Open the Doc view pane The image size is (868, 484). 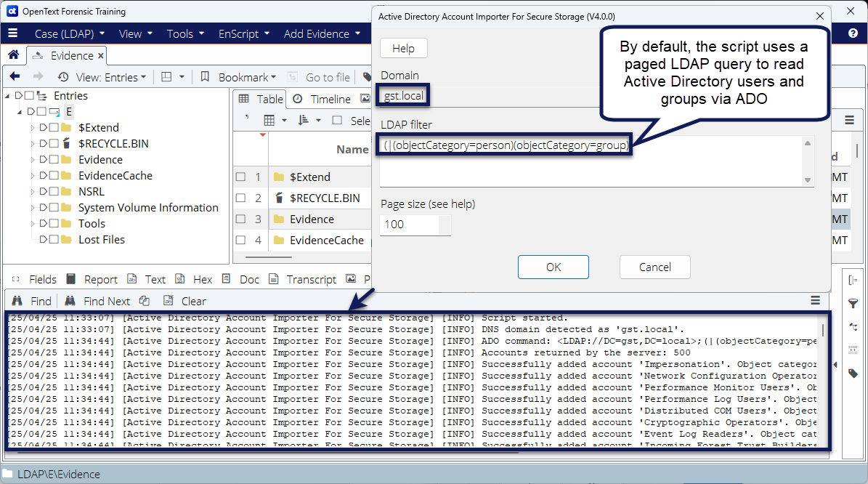(x=249, y=279)
